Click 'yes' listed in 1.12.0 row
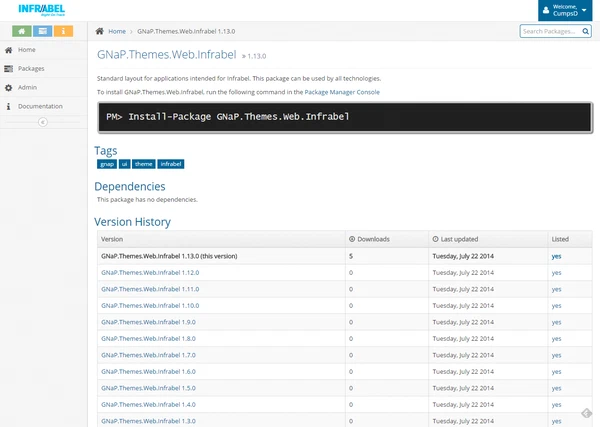This screenshot has height=427, width=600. coord(556,273)
